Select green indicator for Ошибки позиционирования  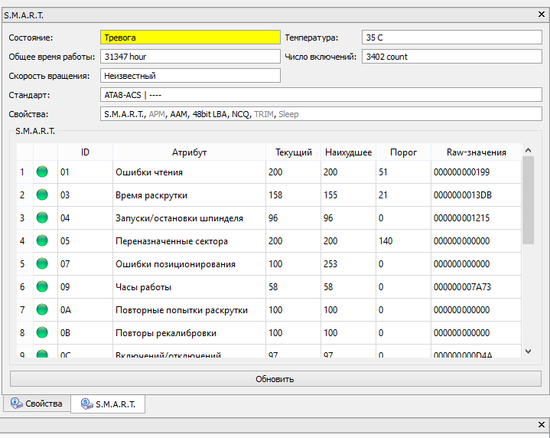click(42, 263)
